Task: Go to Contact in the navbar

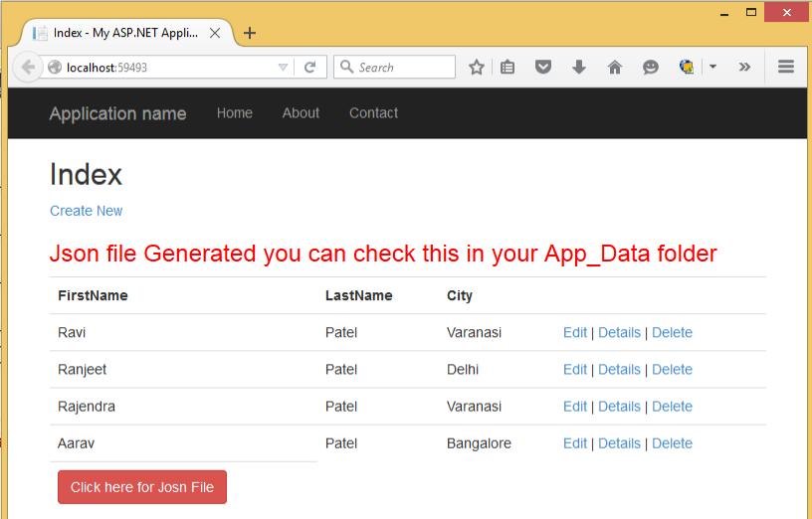Action: 373,113
